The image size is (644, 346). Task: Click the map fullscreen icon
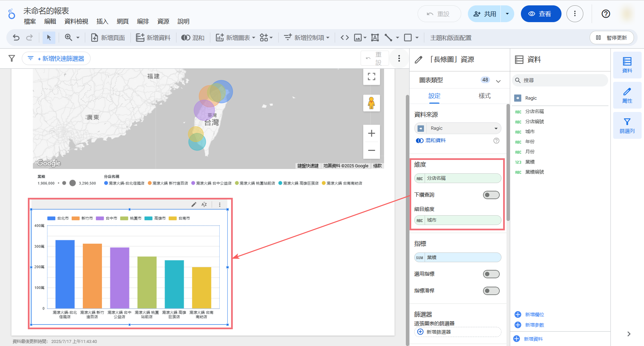pyautogui.click(x=371, y=76)
